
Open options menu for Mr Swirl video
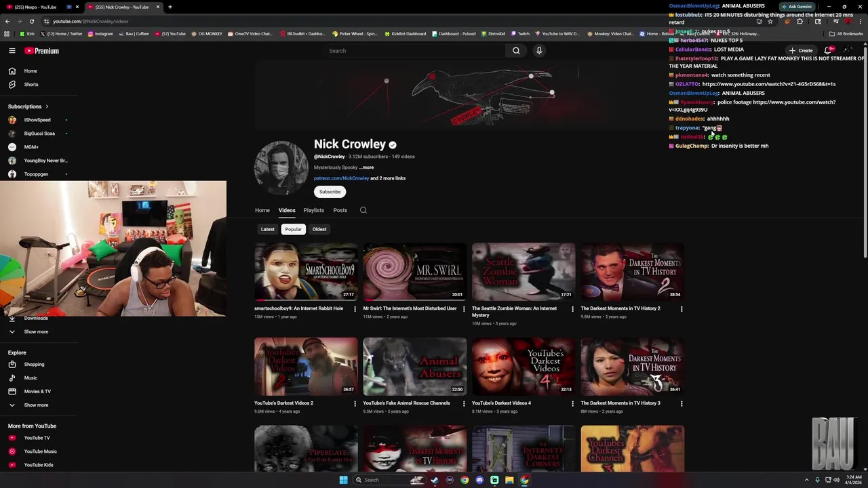pos(464,309)
